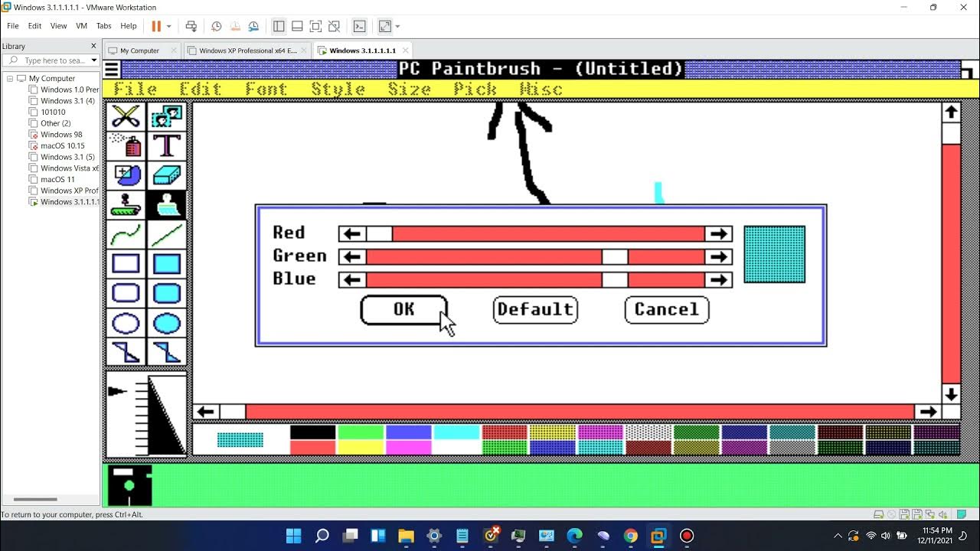Open Paintbrush File menu
This screenshot has width=980, height=551.
136,90
